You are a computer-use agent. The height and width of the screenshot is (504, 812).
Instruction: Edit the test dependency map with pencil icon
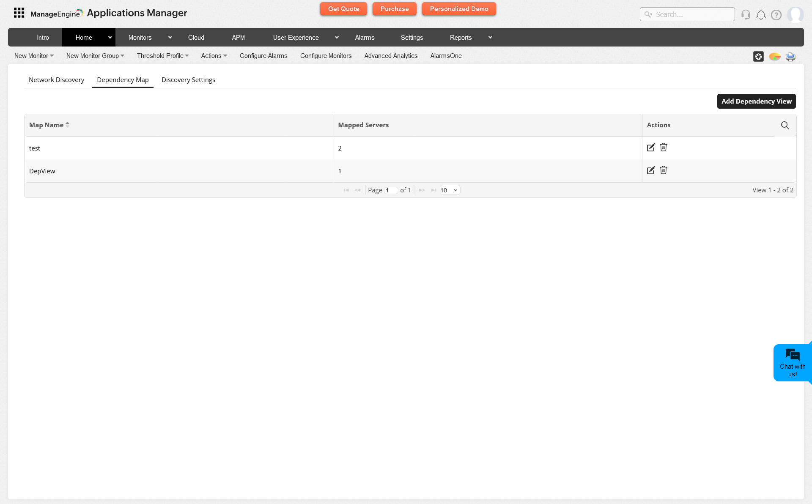(651, 147)
